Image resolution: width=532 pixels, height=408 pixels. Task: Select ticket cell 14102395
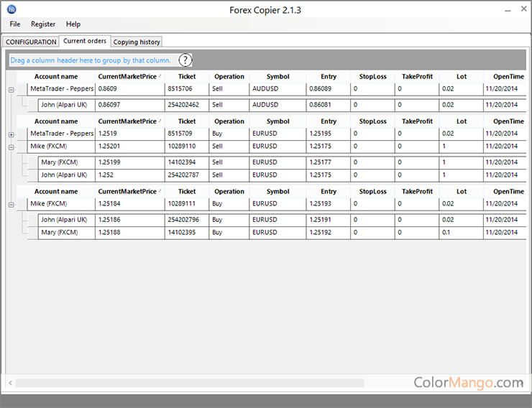point(187,233)
